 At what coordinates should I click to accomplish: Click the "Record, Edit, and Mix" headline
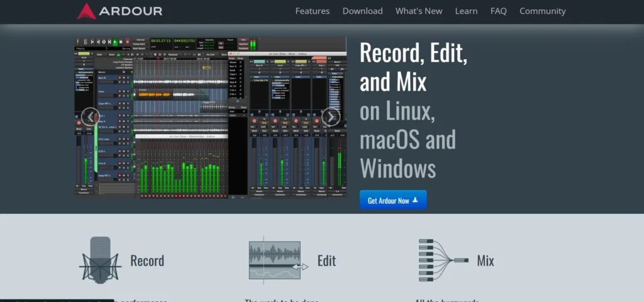[x=413, y=67]
